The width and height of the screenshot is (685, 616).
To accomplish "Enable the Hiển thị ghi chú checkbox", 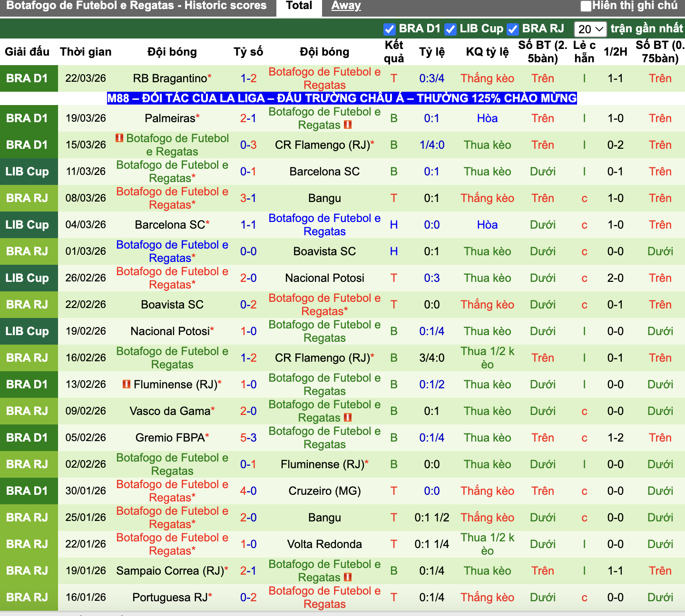I will [x=586, y=6].
